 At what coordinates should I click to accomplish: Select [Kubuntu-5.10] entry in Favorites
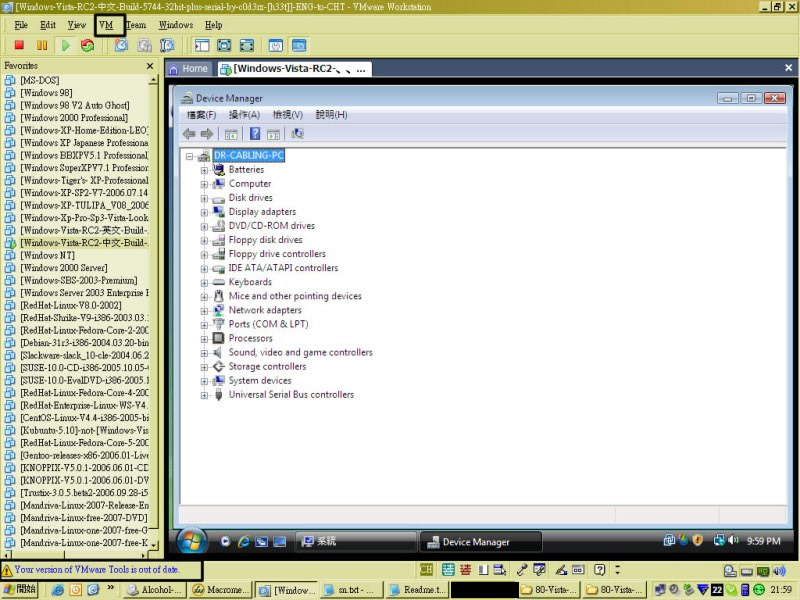click(x=84, y=430)
